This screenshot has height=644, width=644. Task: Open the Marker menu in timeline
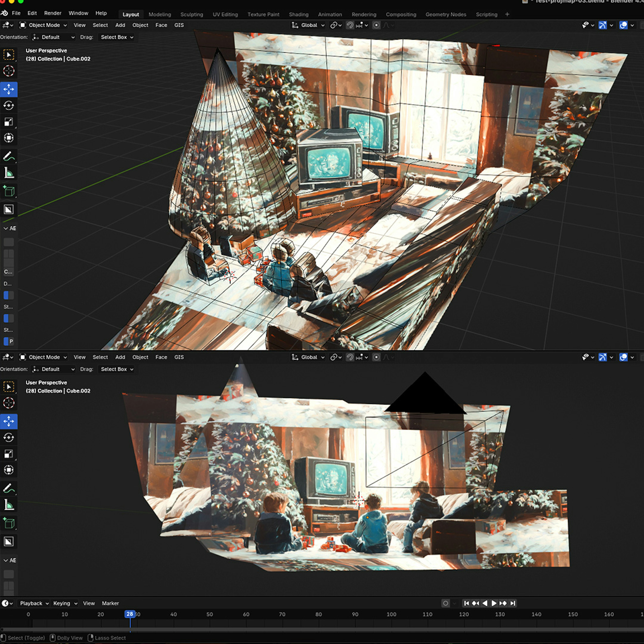pos(110,603)
